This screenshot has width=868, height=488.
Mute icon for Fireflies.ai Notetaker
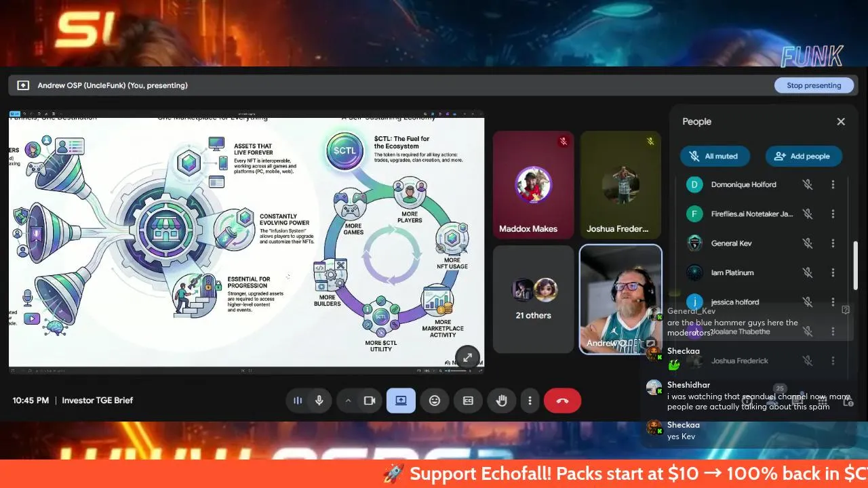coord(808,213)
